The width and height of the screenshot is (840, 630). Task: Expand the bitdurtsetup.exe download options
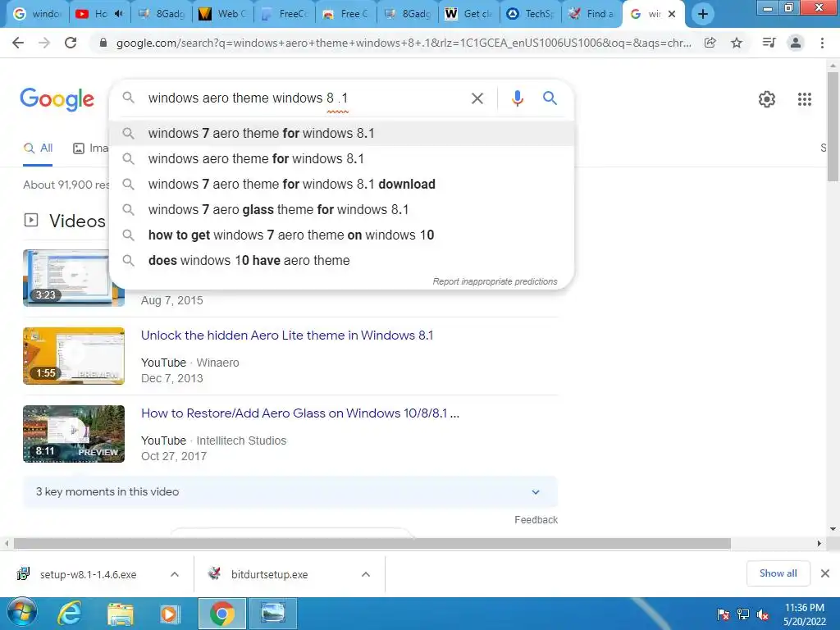(366, 574)
